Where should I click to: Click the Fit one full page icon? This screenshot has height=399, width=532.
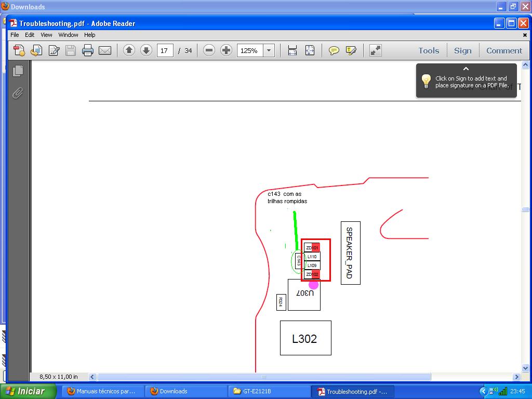[x=310, y=50]
